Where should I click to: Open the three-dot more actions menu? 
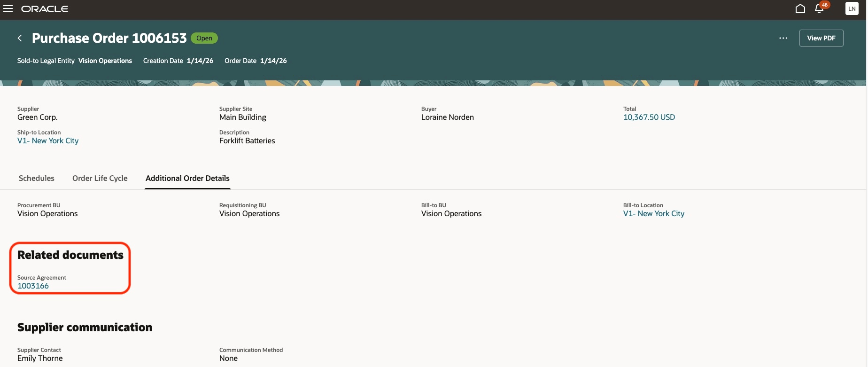click(x=783, y=38)
